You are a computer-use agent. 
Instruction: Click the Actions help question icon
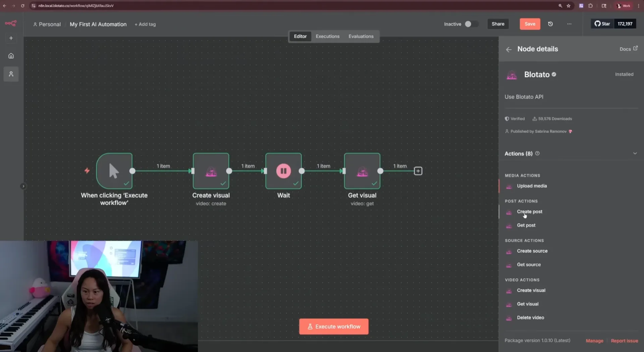537,153
